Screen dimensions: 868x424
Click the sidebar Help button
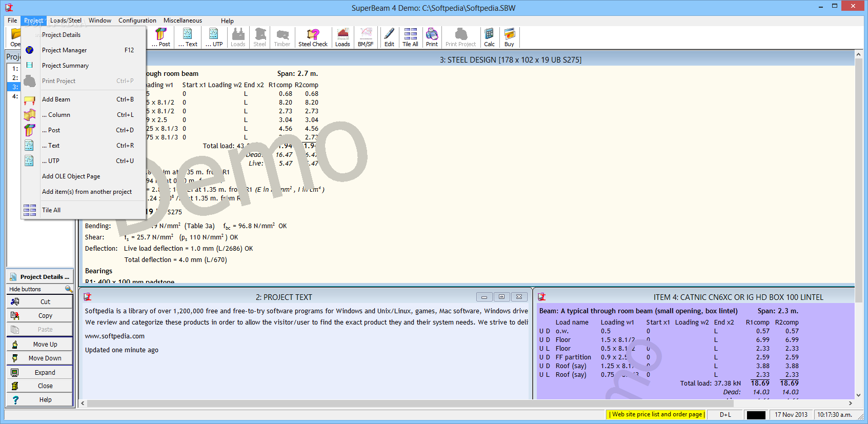click(x=39, y=400)
